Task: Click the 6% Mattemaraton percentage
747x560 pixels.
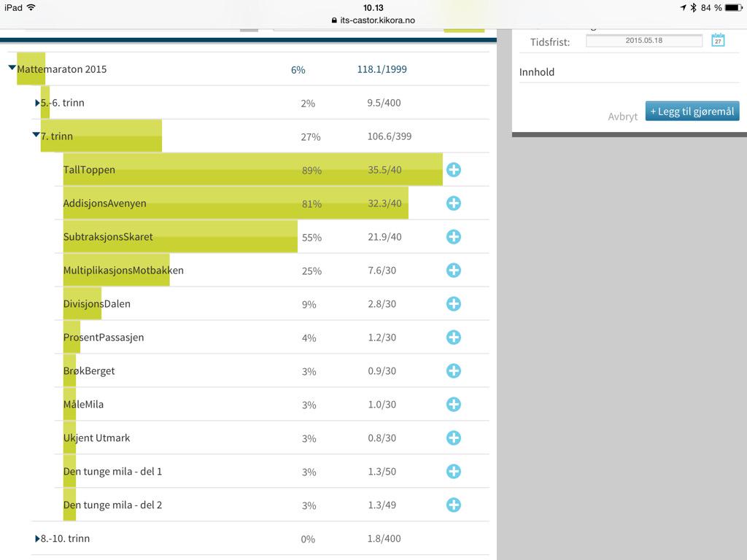Action: tap(298, 70)
